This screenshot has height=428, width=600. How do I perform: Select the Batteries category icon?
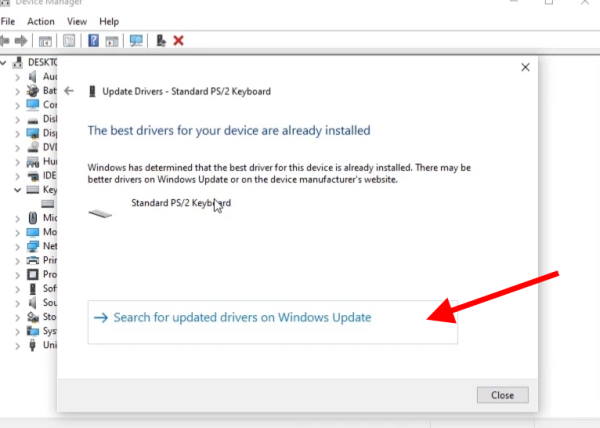pyautogui.click(x=33, y=91)
